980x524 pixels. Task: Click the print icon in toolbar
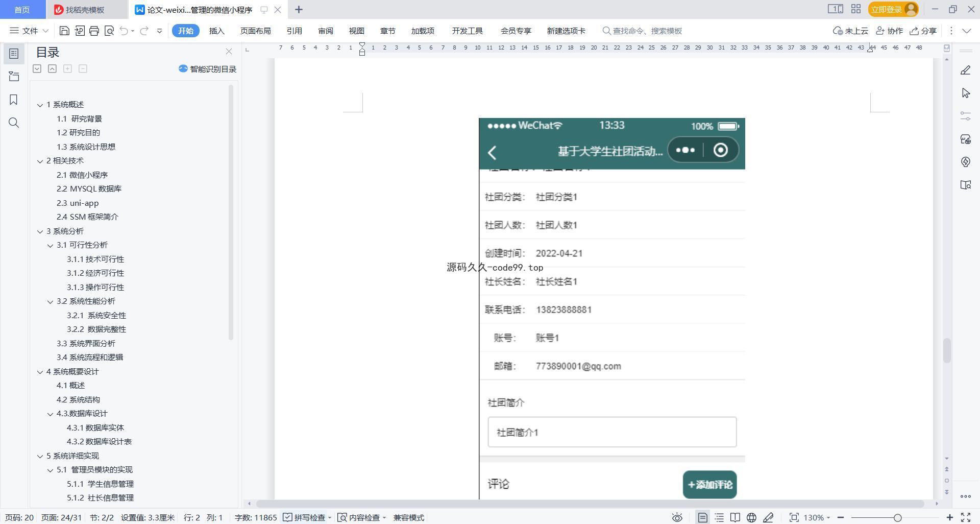94,31
